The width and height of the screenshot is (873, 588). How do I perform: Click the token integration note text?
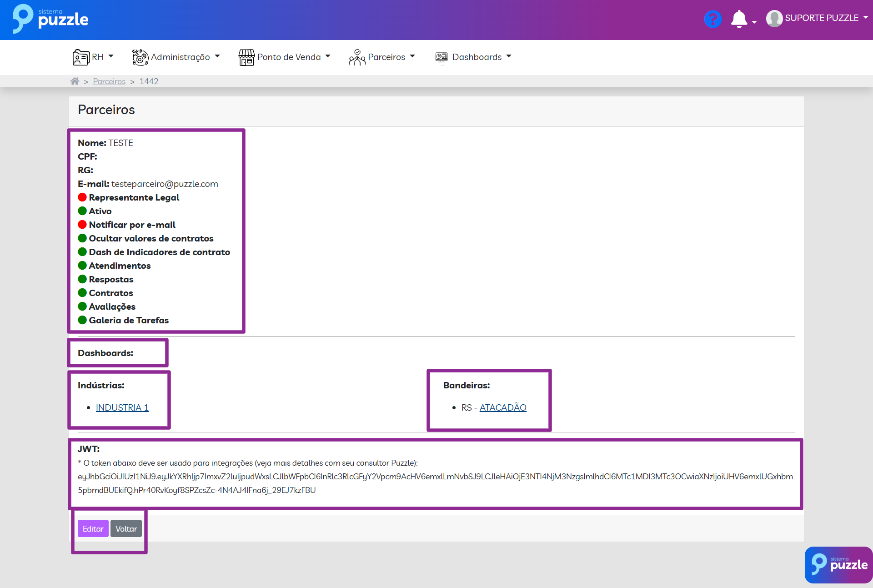coord(248,463)
